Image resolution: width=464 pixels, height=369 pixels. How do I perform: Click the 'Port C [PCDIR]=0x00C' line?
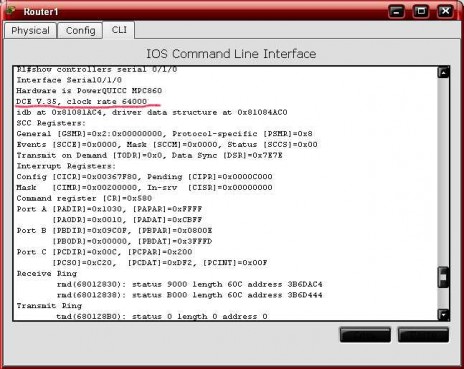pos(104,252)
